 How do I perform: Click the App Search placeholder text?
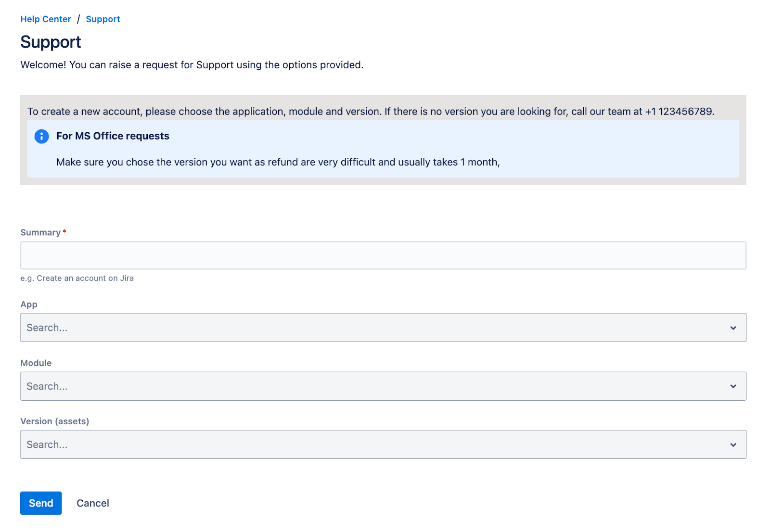tap(47, 328)
